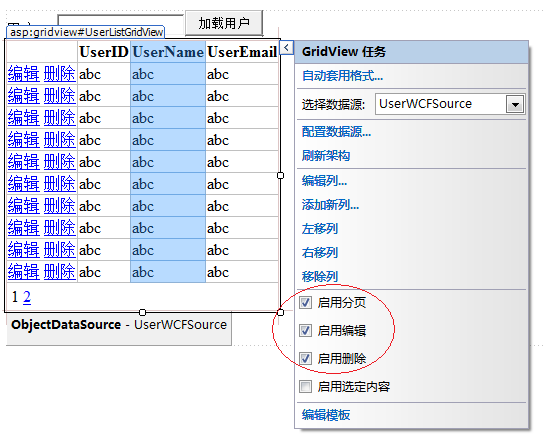Click the GridView 任务 panel title
Screen dimensions: 547x445
pyautogui.click(x=344, y=52)
